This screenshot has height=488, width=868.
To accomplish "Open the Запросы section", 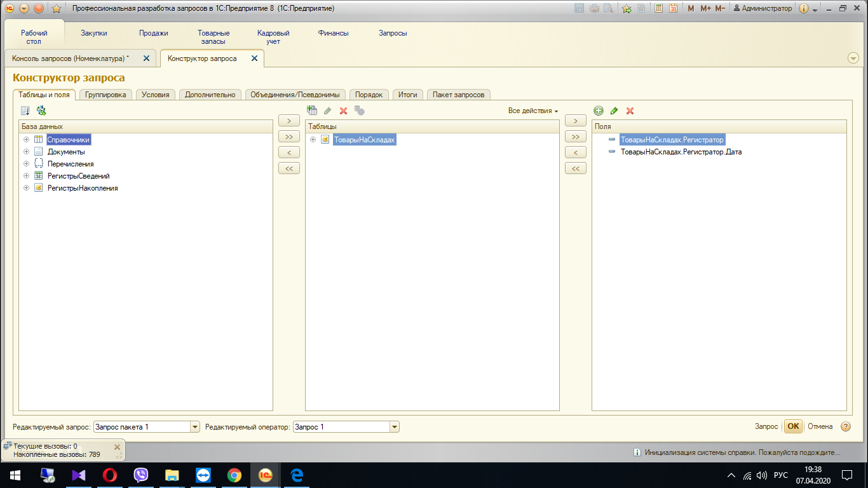I will [x=393, y=33].
